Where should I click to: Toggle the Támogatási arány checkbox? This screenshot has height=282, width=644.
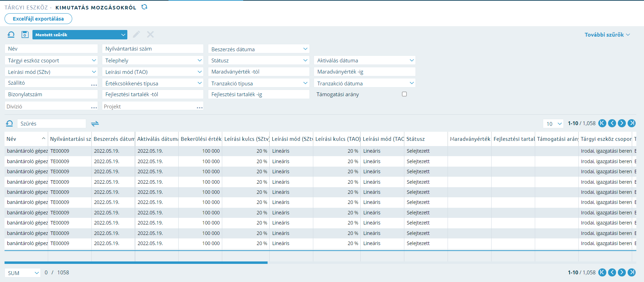coord(404,94)
